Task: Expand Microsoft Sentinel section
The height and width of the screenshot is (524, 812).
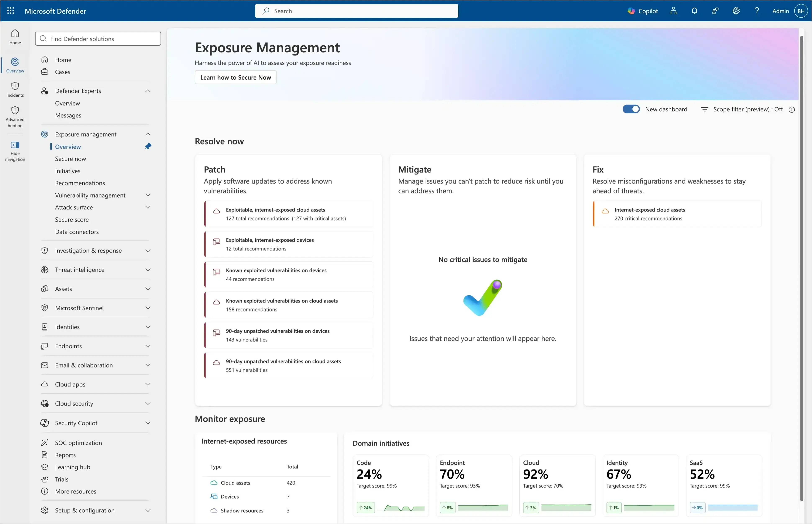Action: [x=148, y=308]
